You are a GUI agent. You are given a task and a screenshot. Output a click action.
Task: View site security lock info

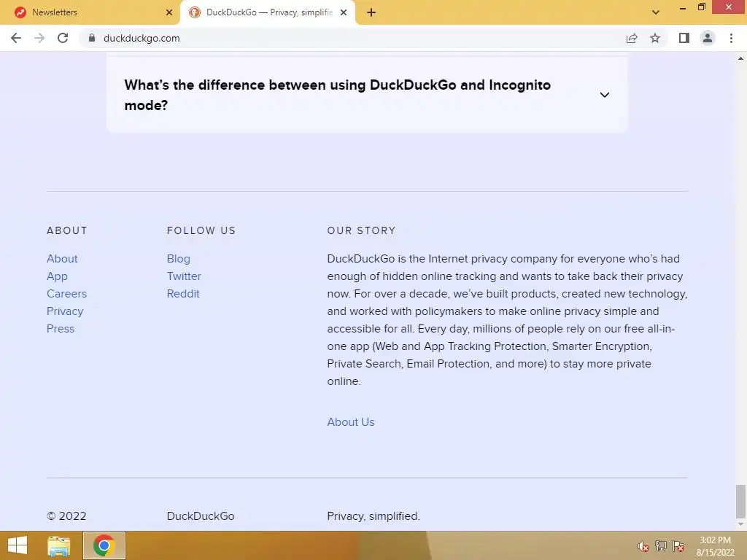pyautogui.click(x=92, y=38)
